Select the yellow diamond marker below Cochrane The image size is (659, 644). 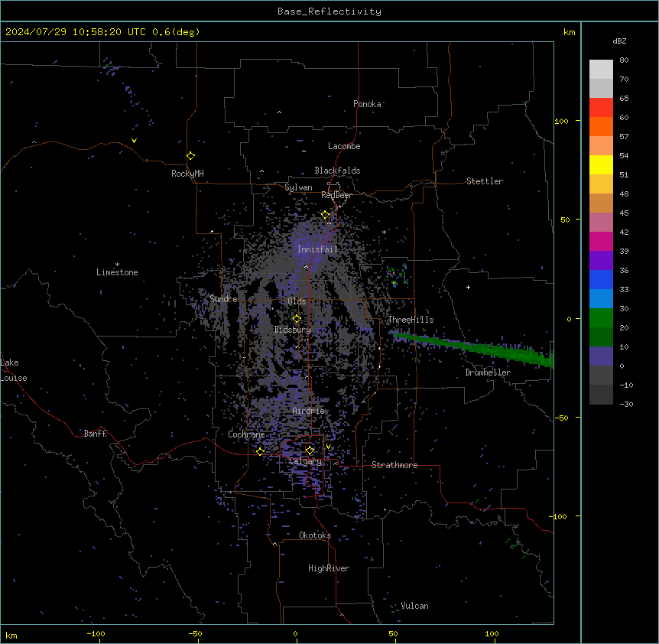pyautogui.click(x=260, y=452)
